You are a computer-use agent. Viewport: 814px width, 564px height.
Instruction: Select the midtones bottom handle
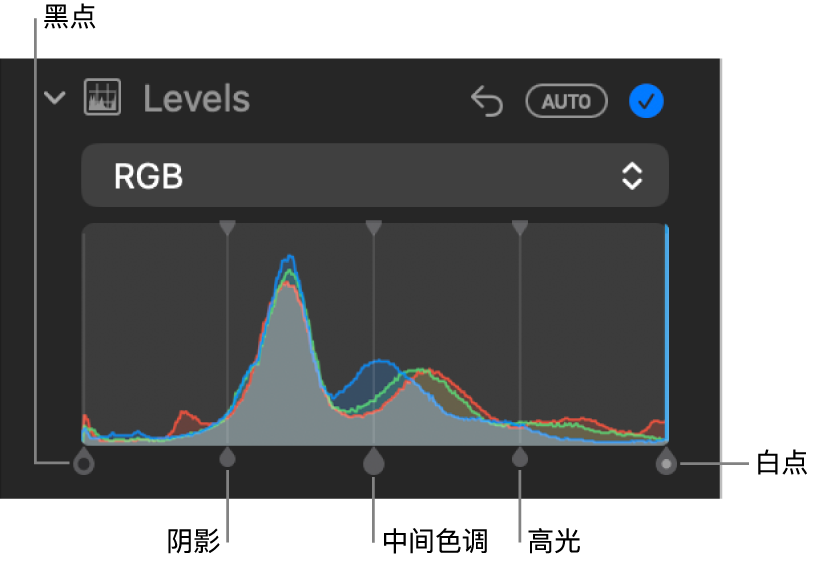(374, 461)
